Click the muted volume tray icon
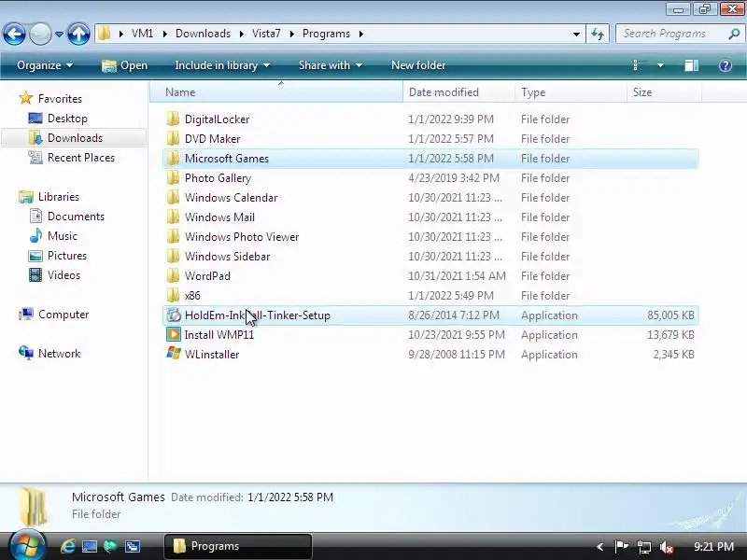The image size is (747, 560). (x=667, y=547)
